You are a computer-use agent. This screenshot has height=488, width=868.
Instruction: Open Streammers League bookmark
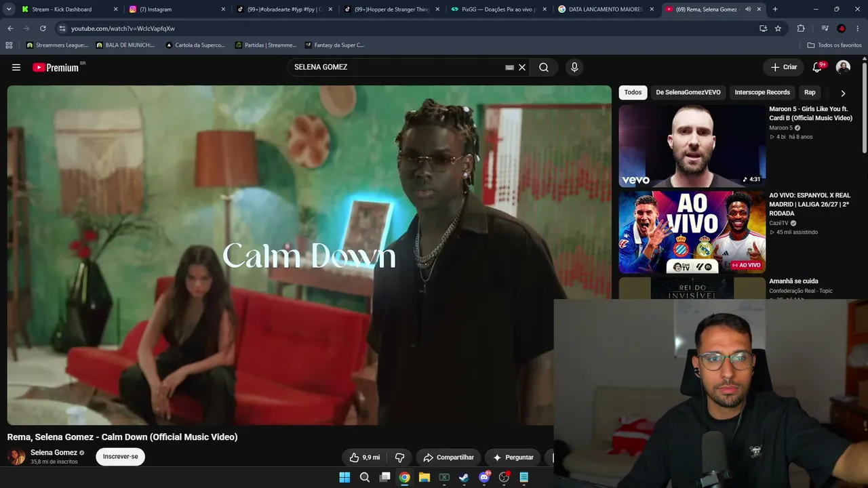57,45
